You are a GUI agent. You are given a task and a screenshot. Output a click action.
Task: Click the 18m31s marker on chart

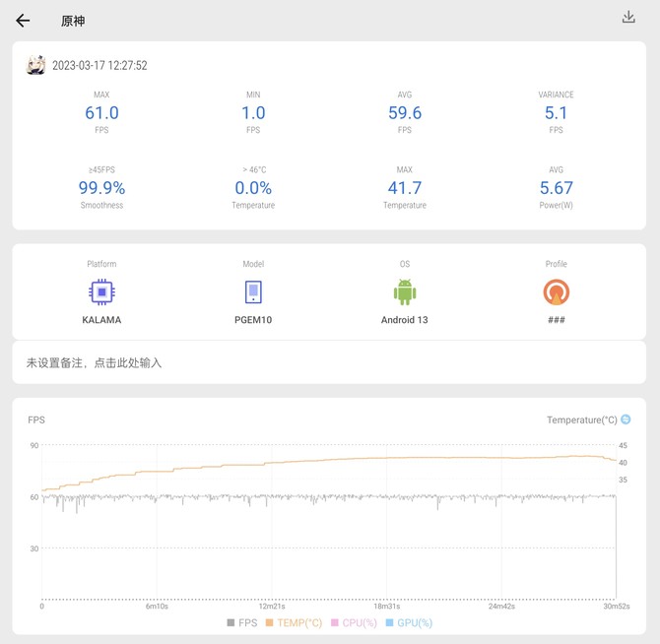point(386,607)
